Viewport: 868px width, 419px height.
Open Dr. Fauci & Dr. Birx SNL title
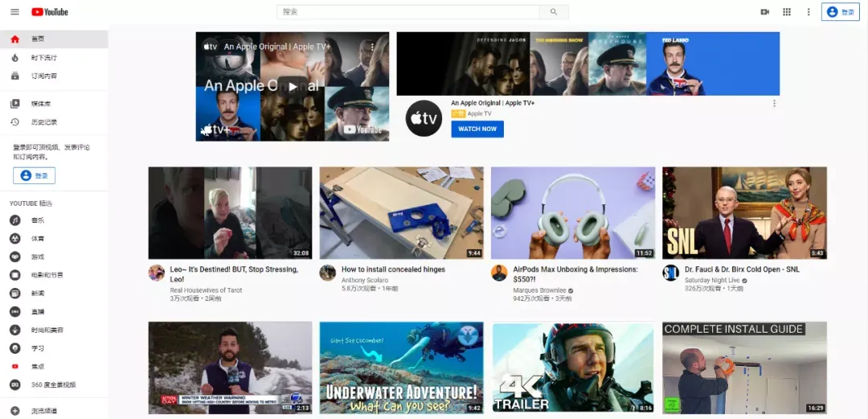pos(743,269)
